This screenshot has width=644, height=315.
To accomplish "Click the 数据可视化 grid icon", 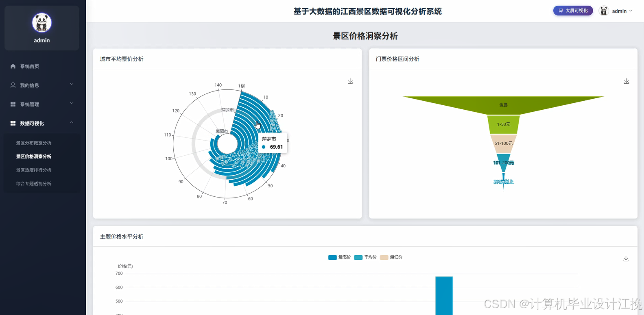I will coord(13,123).
